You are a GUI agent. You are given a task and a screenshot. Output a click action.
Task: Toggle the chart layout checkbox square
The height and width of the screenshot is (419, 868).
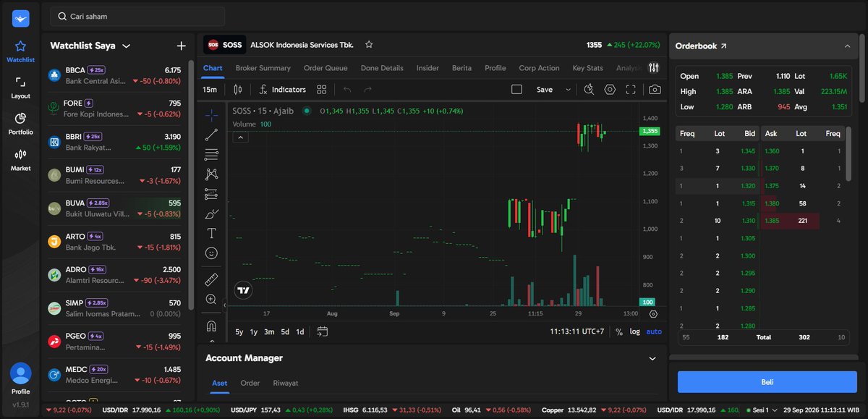[x=516, y=90]
